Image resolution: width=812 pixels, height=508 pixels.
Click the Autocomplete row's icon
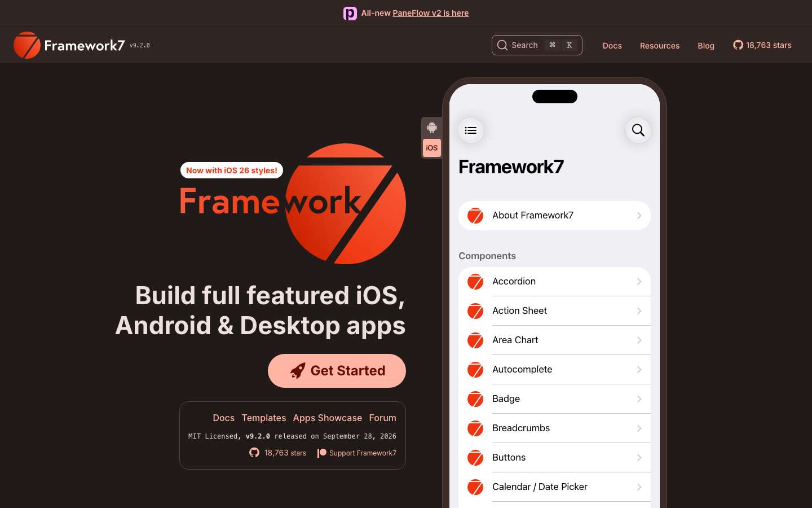click(x=475, y=370)
